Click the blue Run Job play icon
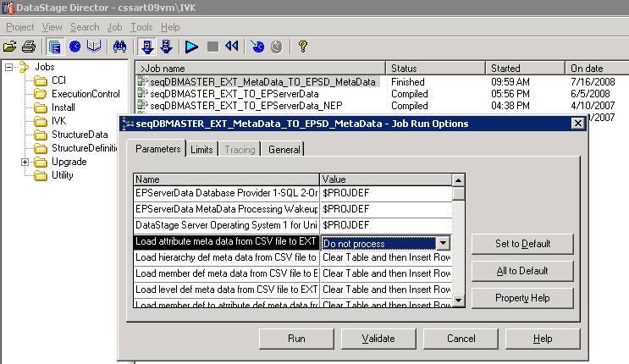This screenshot has height=364, width=629. pyautogui.click(x=191, y=47)
